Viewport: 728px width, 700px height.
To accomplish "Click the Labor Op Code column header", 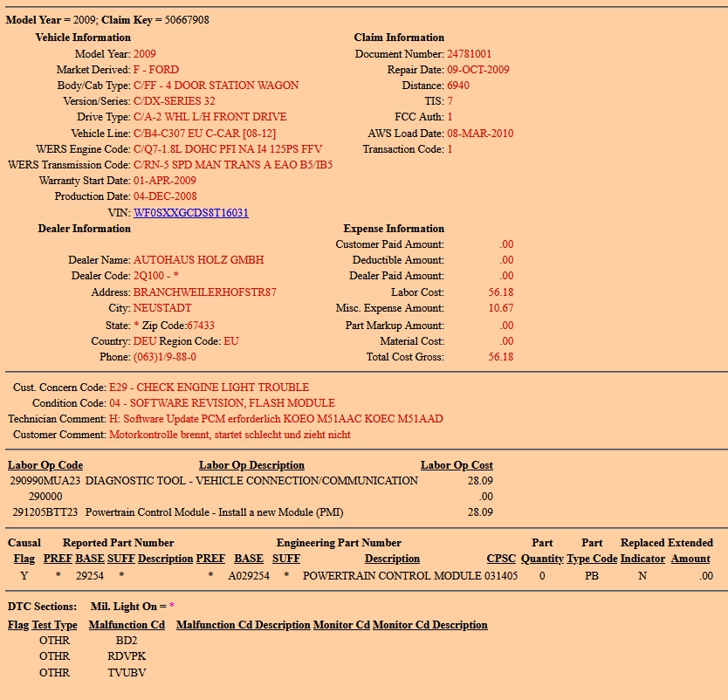I will tap(45, 465).
